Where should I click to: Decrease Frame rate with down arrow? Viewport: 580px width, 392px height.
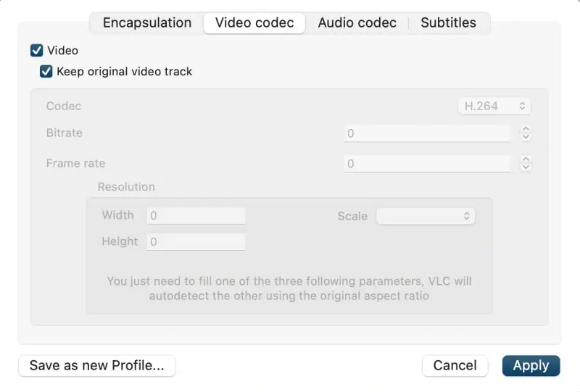tap(526, 167)
